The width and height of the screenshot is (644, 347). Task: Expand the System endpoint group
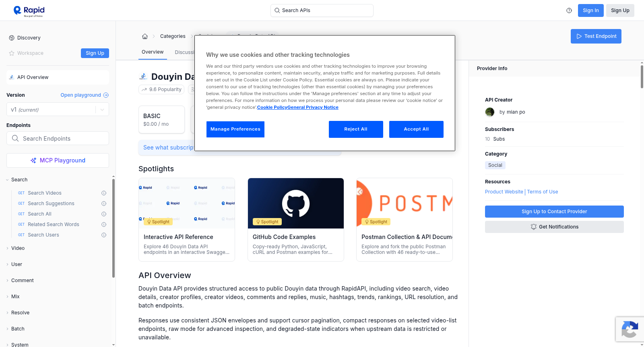tap(7, 345)
